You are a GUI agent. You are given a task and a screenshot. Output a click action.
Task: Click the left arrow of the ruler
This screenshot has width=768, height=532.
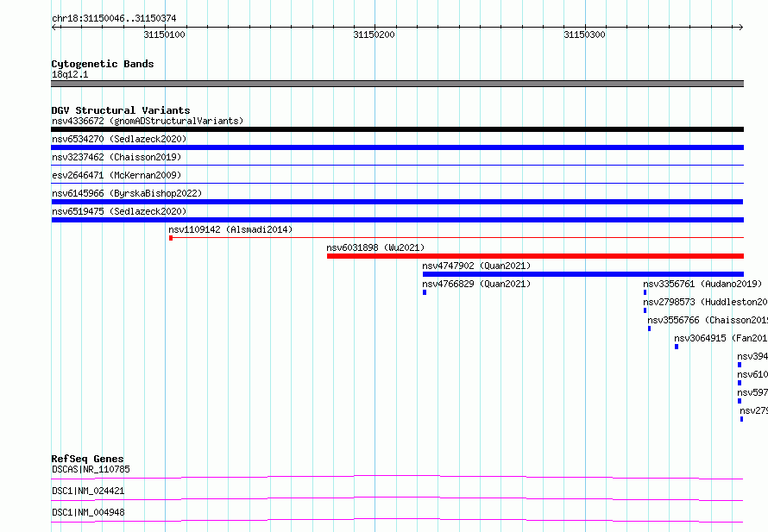point(54,27)
